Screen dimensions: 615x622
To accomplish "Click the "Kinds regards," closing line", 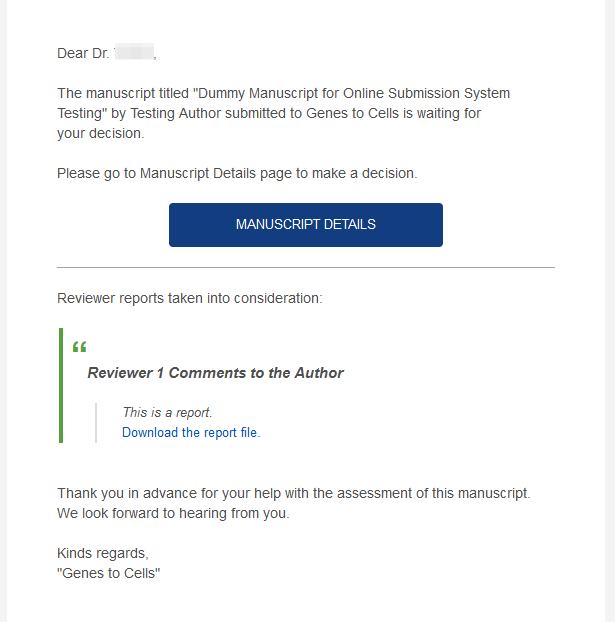I will pyautogui.click(x=103, y=553).
